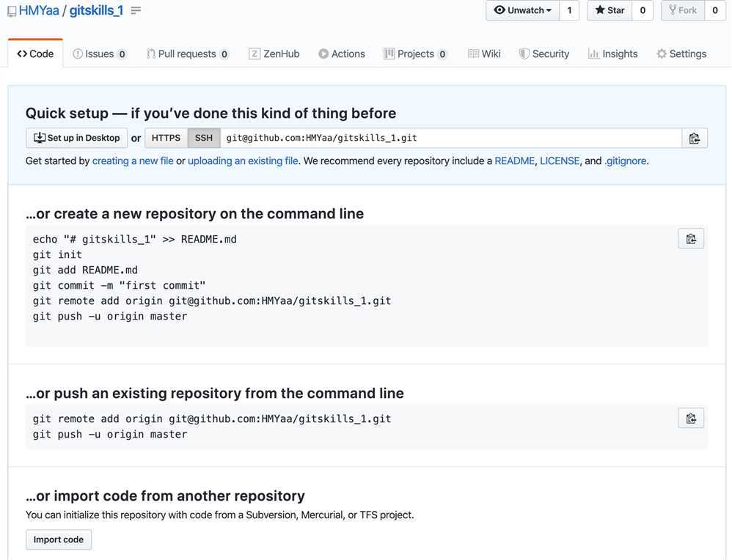The width and height of the screenshot is (732, 560).
Task: Click the 'git add README.md' command line
Action: click(x=85, y=270)
